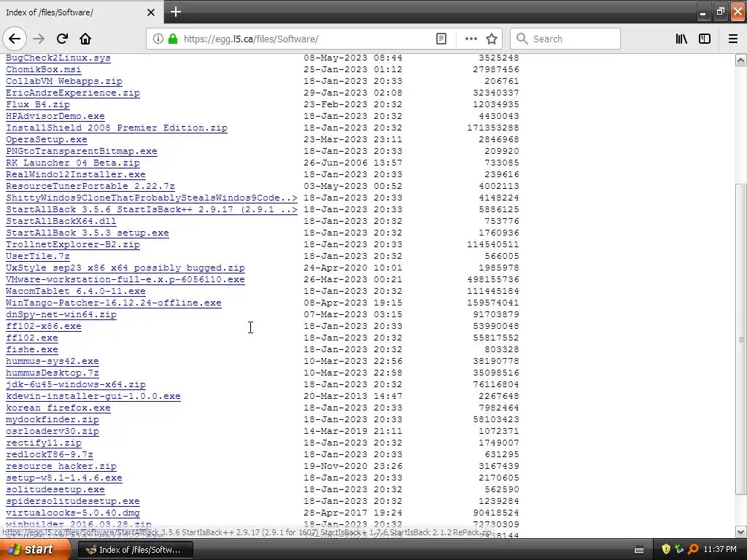
Task: Click the ShittyWindos9Clone... truncated link
Action: [152, 198]
